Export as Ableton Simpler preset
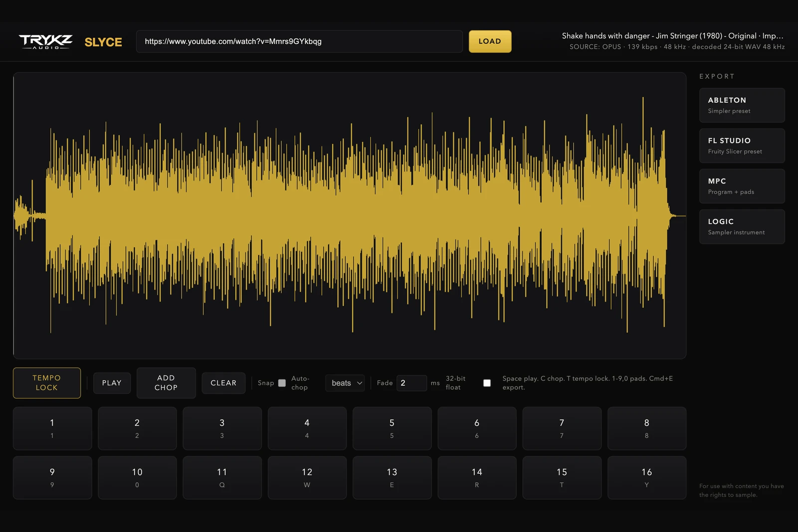 (x=742, y=105)
